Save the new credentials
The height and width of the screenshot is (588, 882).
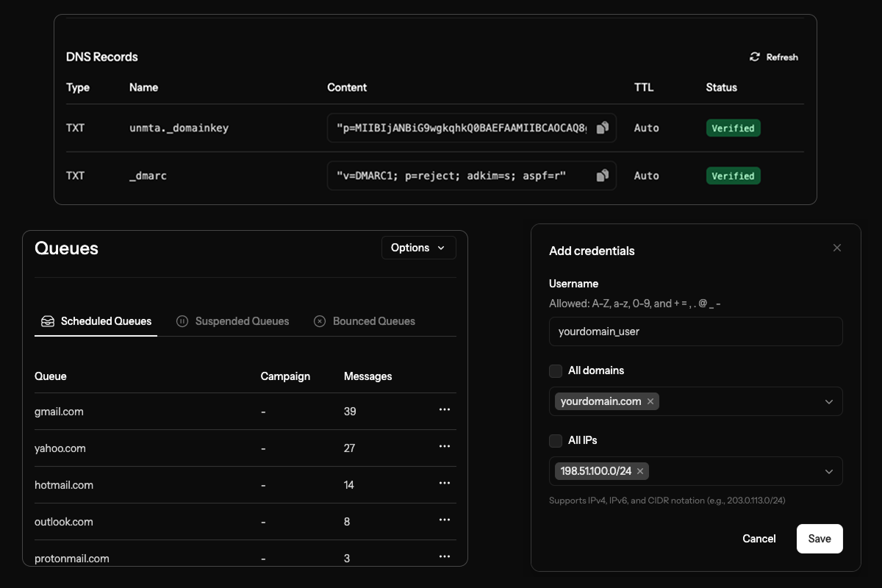click(819, 539)
